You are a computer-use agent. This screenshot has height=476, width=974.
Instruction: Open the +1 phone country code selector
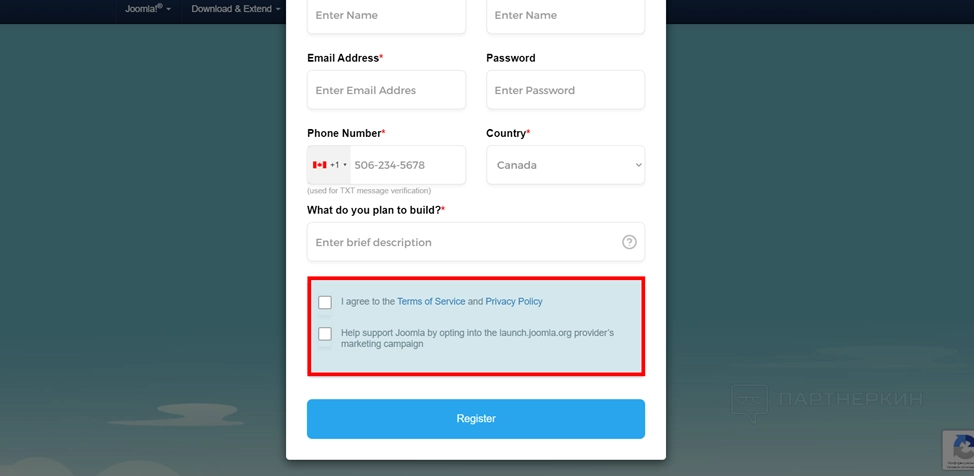coord(329,165)
